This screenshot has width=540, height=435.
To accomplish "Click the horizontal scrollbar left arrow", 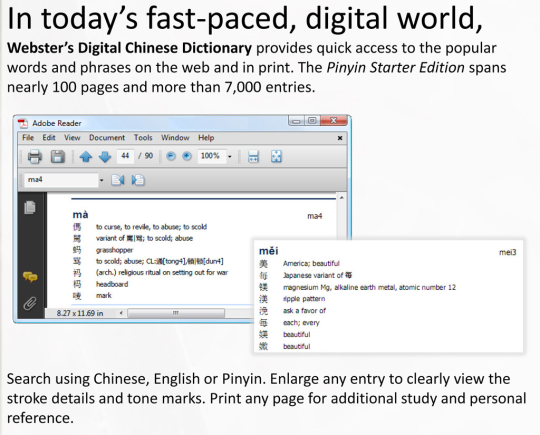I will (x=121, y=313).
